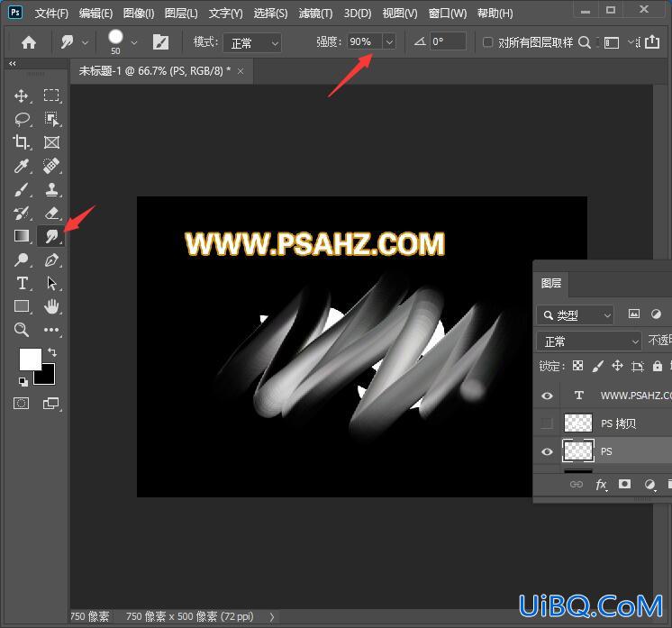Select the Spot Healing Brush tool
The width and height of the screenshot is (672, 628).
(x=51, y=166)
